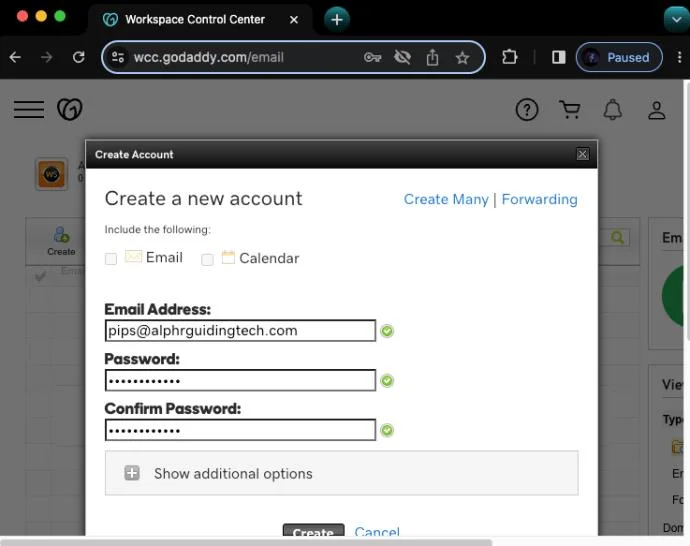The image size is (690, 546).
Task: Click the green validation check beside Email Address
Action: click(387, 331)
